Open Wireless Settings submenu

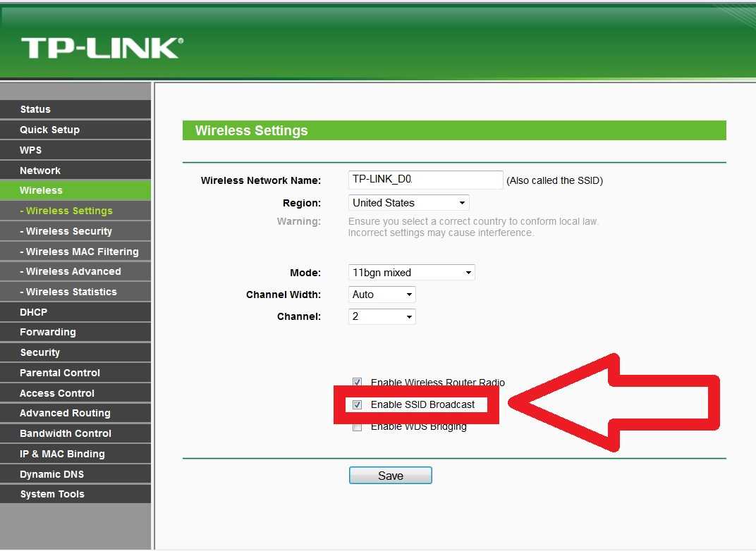click(x=75, y=211)
